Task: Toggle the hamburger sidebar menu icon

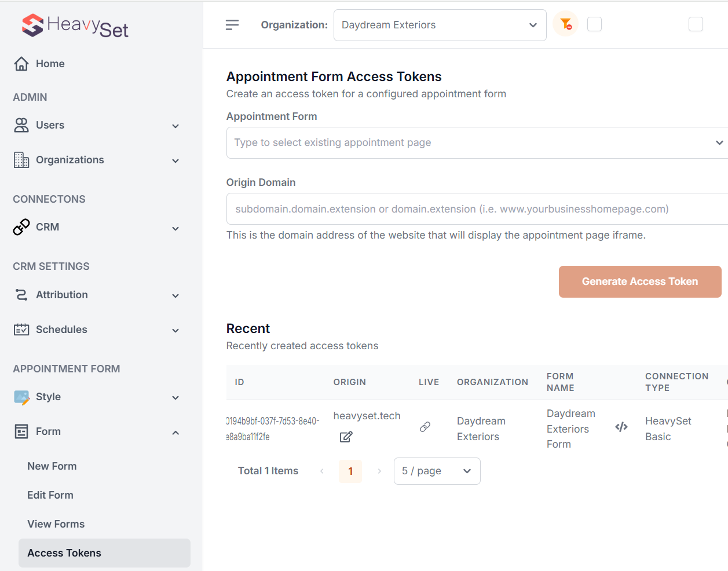Action: (x=232, y=25)
